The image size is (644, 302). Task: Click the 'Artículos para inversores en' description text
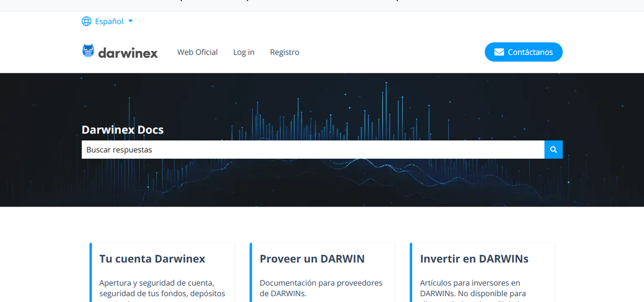[x=470, y=283]
